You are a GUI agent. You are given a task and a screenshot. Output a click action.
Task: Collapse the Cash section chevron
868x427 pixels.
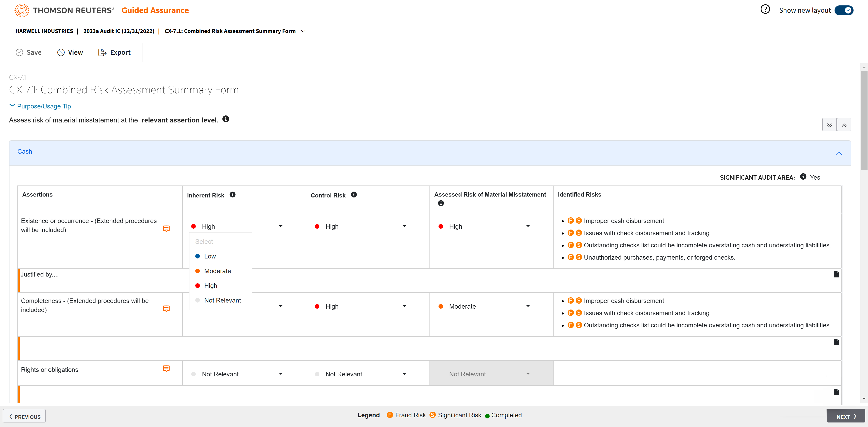[x=839, y=153]
